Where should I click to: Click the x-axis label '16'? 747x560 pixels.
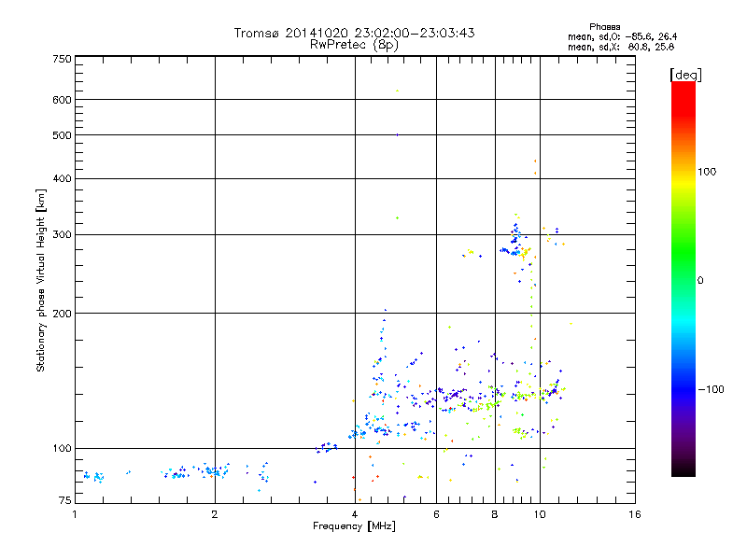tap(635, 514)
